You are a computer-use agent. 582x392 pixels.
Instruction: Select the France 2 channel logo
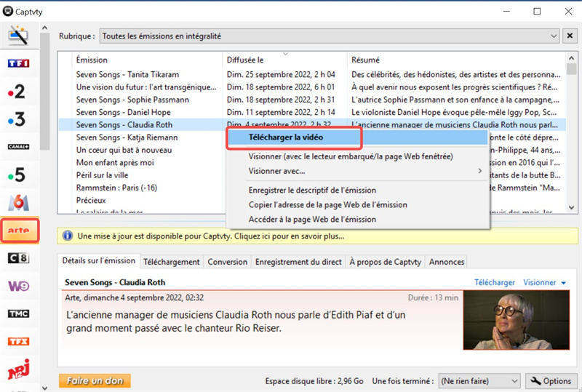click(x=17, y=92)
